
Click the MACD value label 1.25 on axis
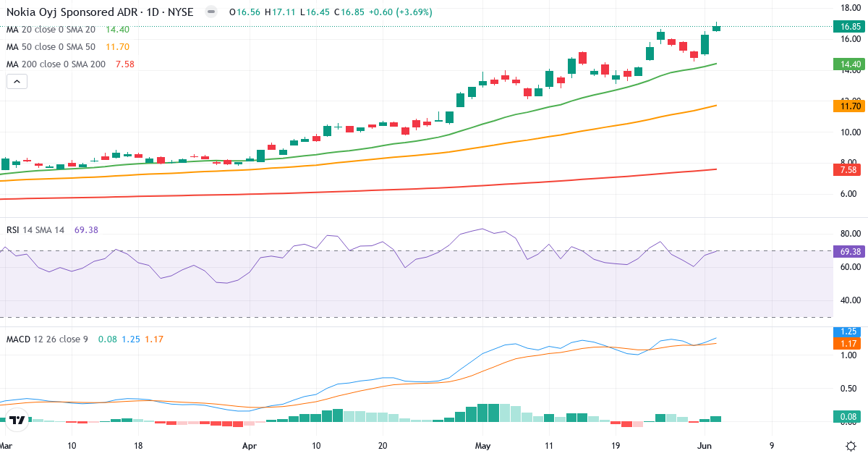(x=846, y=332)
